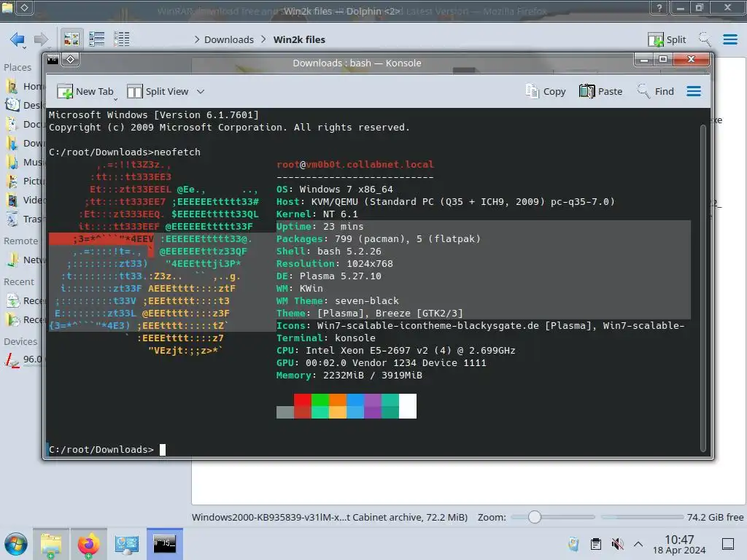Open Firefox from taskbar
The height and width of the screenshot is (560, 747).
pos(88,544)
